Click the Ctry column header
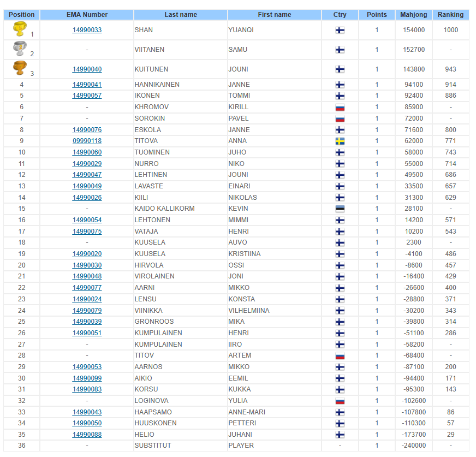 point(340,15)
